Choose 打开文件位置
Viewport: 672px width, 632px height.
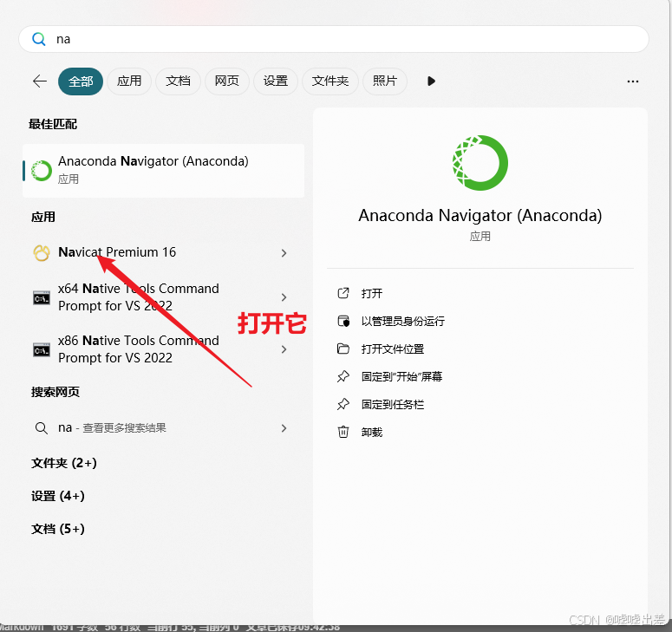click(393, 349)
